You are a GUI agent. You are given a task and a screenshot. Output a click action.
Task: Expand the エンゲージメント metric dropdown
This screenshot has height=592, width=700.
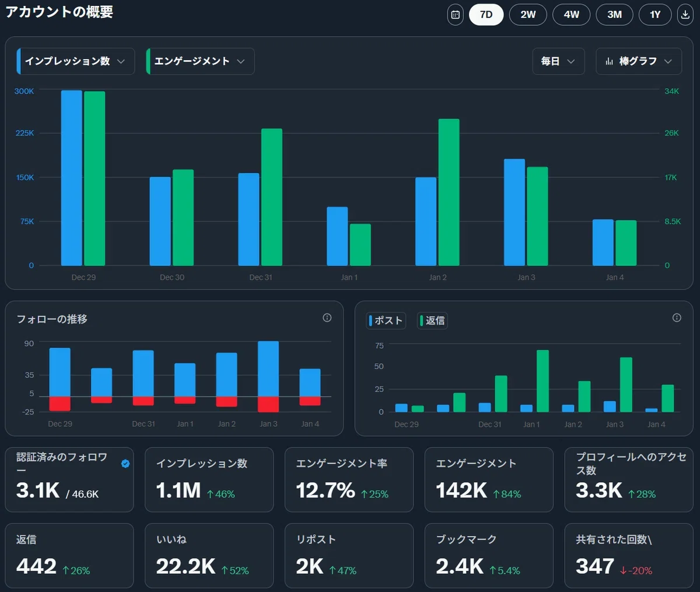(x=200, y=61)
